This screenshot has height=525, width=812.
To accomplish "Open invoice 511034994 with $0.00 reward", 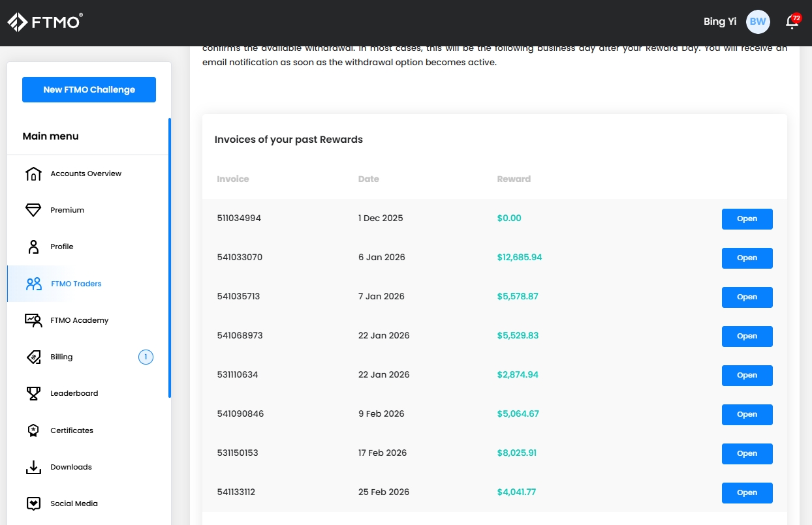I will click(747, 219).
